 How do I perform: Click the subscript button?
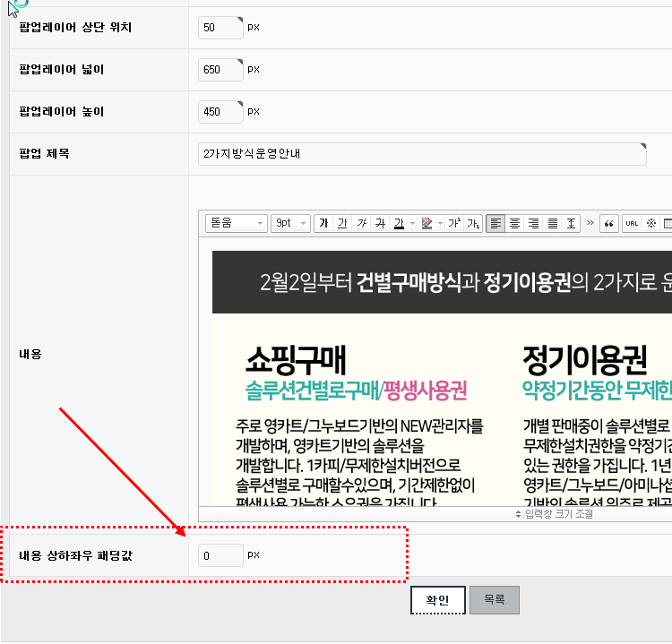point(473,223)
